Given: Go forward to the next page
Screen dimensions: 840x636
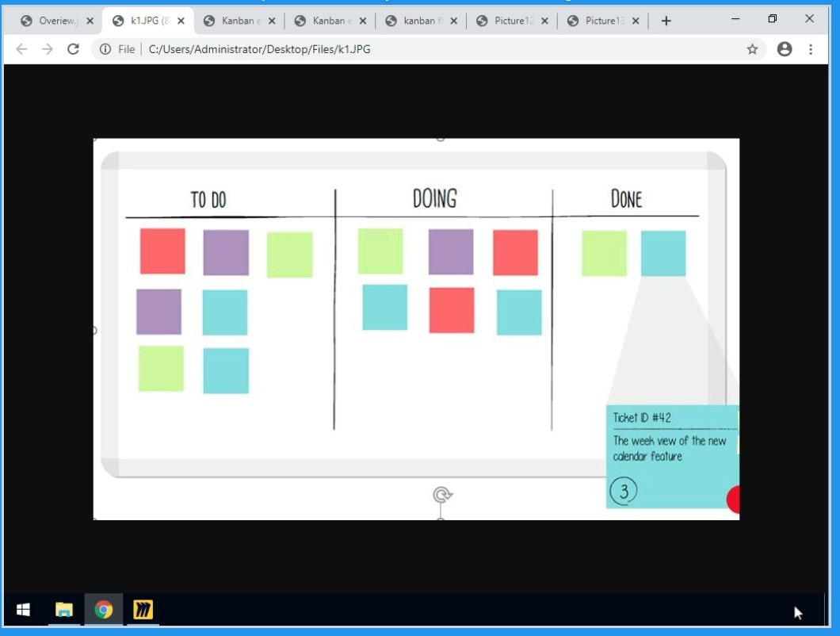Looking at the screenshot, I should point(47,49).
